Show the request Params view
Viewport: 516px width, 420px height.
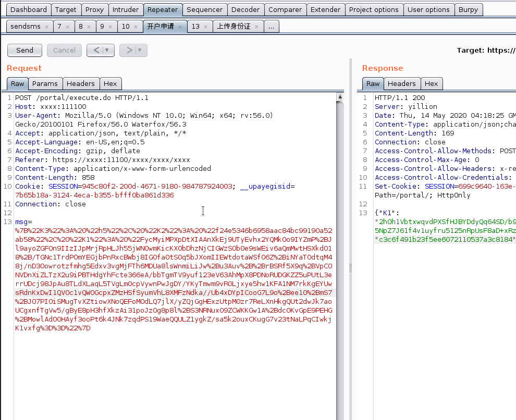[x=45, y=83]
